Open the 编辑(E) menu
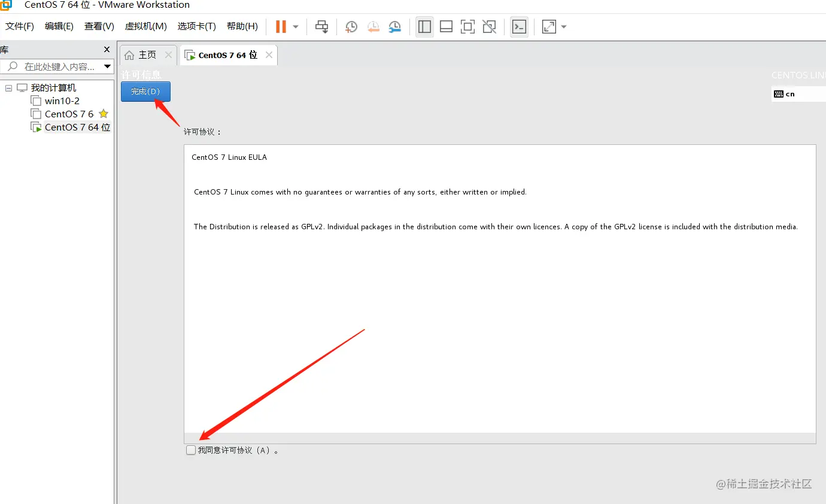Viewport: 826px width, 504px height. click(59, 26)
